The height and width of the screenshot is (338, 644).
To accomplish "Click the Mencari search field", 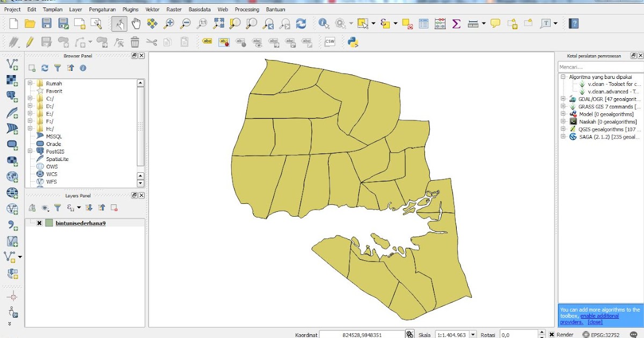I will pos(596,67).
